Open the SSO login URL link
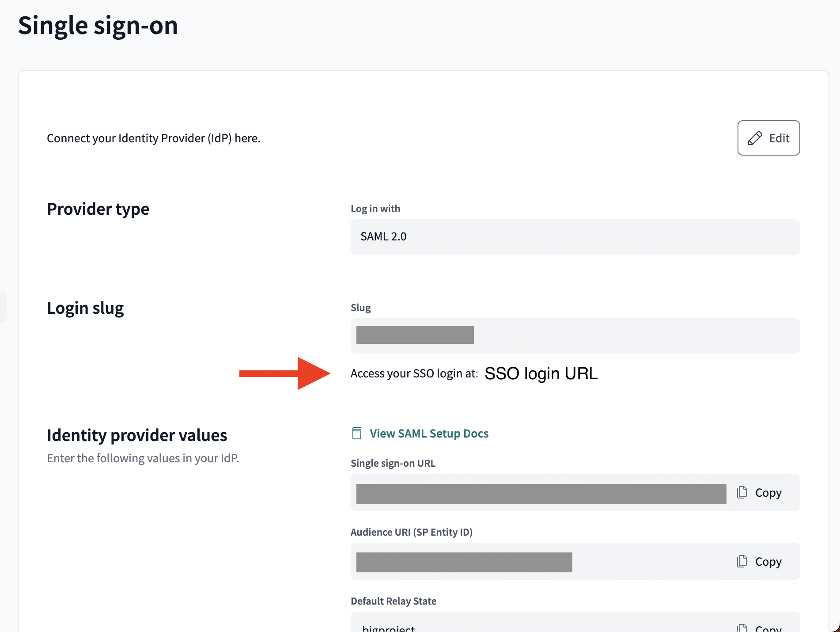The height and width of the screenshot is (632, 840). (541, 373)
